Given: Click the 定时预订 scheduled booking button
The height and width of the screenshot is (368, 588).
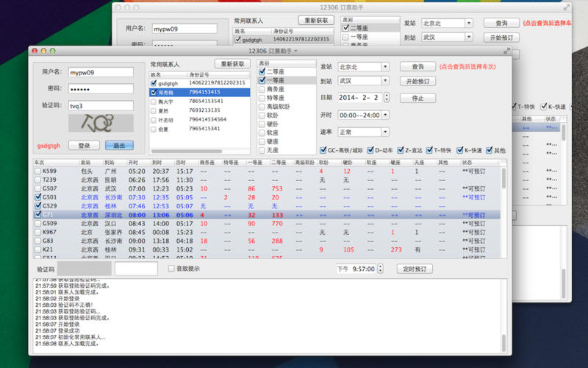Looking at the screenshot, I should tap(415, 269).
